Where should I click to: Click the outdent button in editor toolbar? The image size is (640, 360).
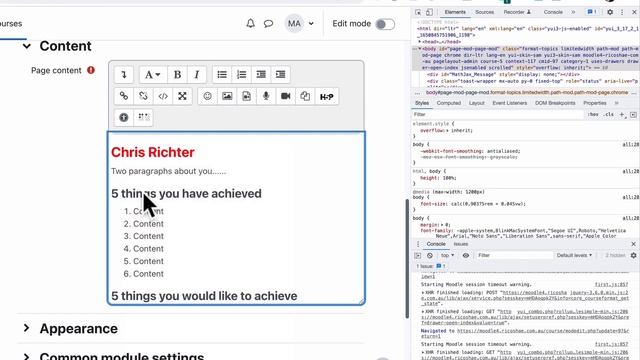coord(261,75)
